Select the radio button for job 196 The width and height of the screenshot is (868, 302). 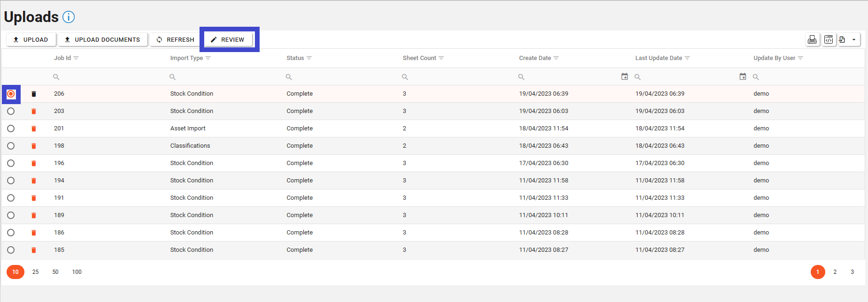click(x=11, y=163)
